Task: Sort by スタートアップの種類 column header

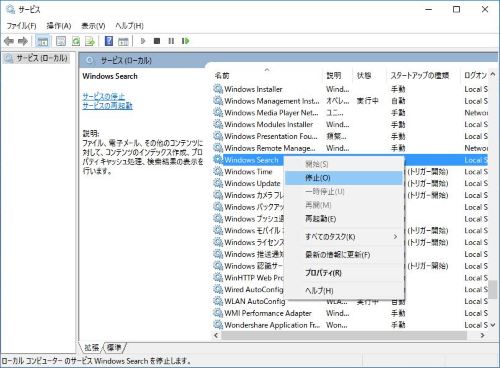Action: [x=423, y=76]
